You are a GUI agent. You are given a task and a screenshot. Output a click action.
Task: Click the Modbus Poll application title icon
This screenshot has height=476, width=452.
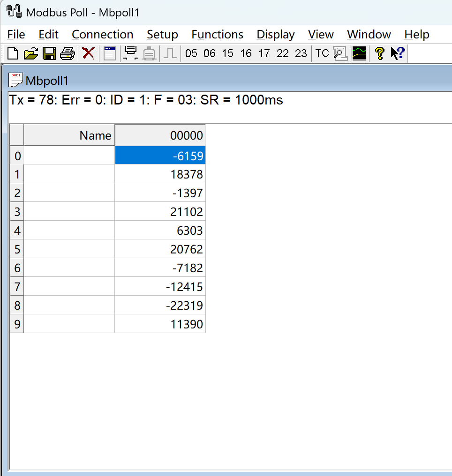click(x=14, y=12)
